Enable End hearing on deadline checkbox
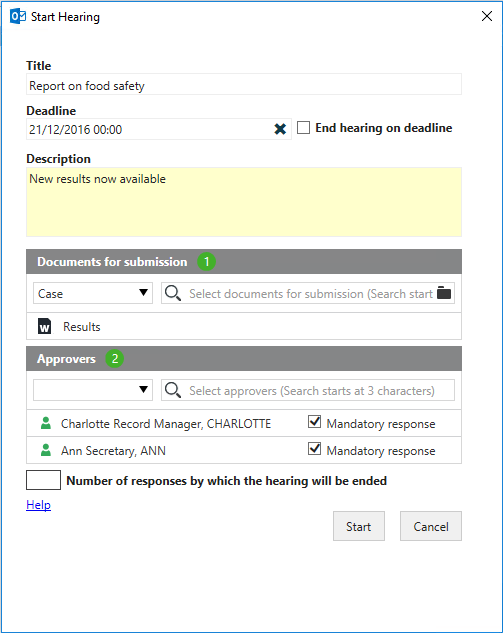The height and width of the screenshot is (633, 503). [303, 128]
